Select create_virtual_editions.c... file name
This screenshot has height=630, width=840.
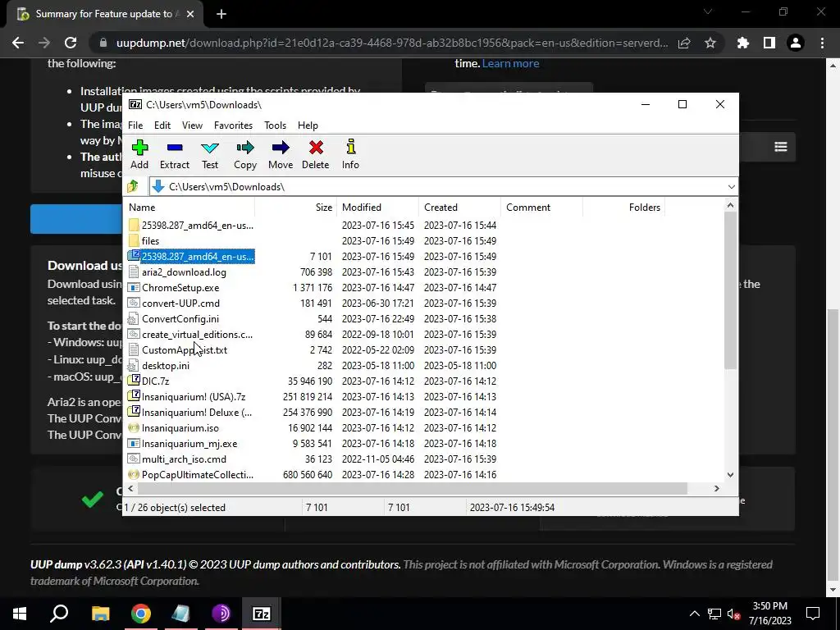(197, 335)
